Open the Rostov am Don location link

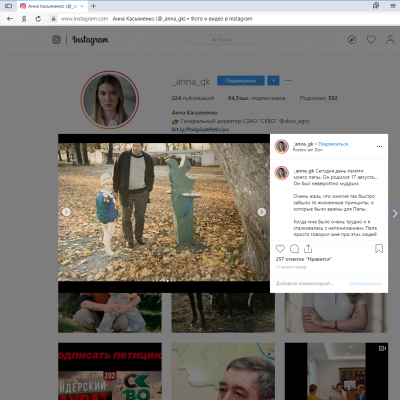307,150
